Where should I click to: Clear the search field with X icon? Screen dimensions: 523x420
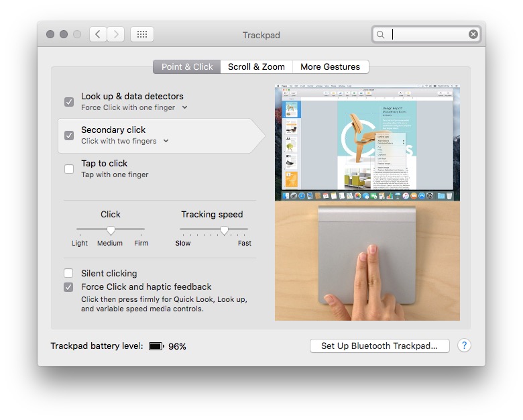pyautogui.click(x=473, y=34)
